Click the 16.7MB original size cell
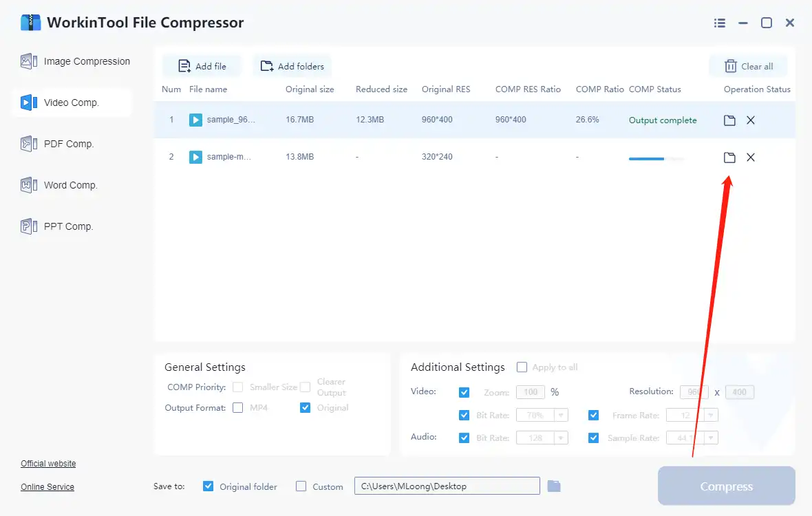812x516 pixels. point(300,120)
